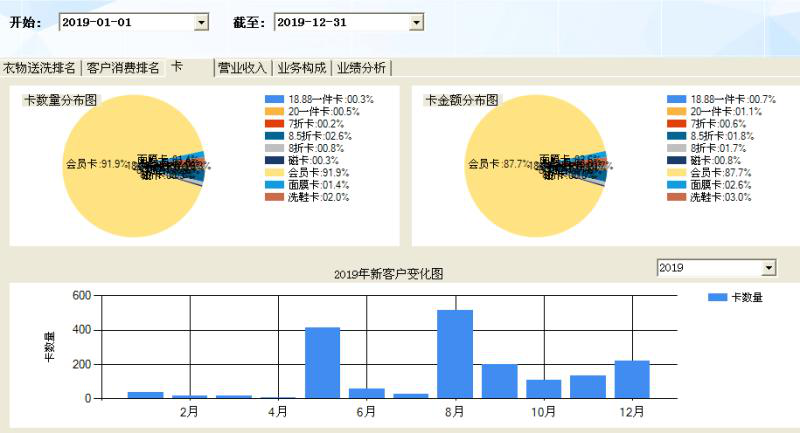Switch to the 客户消费排名 tab
Screen dimensions: 800x433
tap(123, 68)
